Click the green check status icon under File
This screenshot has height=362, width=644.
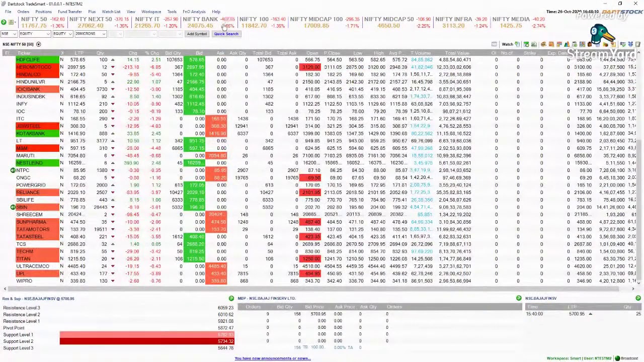click(x=4, y=22)
